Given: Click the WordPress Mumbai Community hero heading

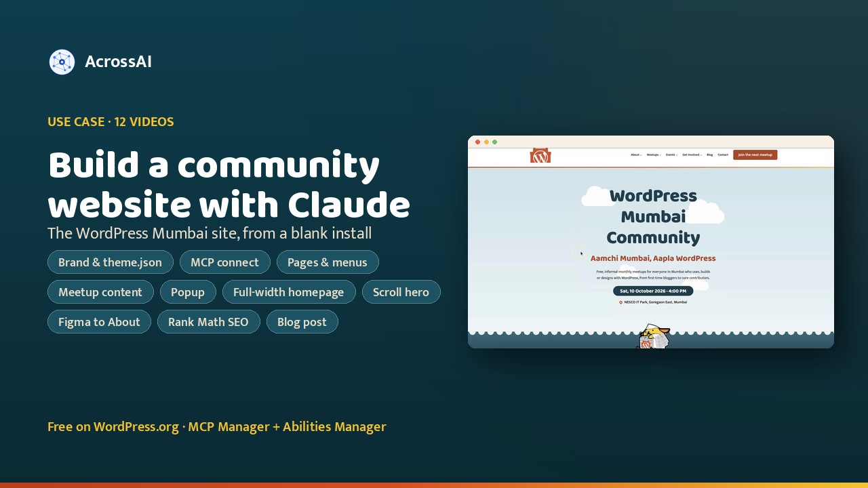Looking at the screenshot, I should coord(653,216).
